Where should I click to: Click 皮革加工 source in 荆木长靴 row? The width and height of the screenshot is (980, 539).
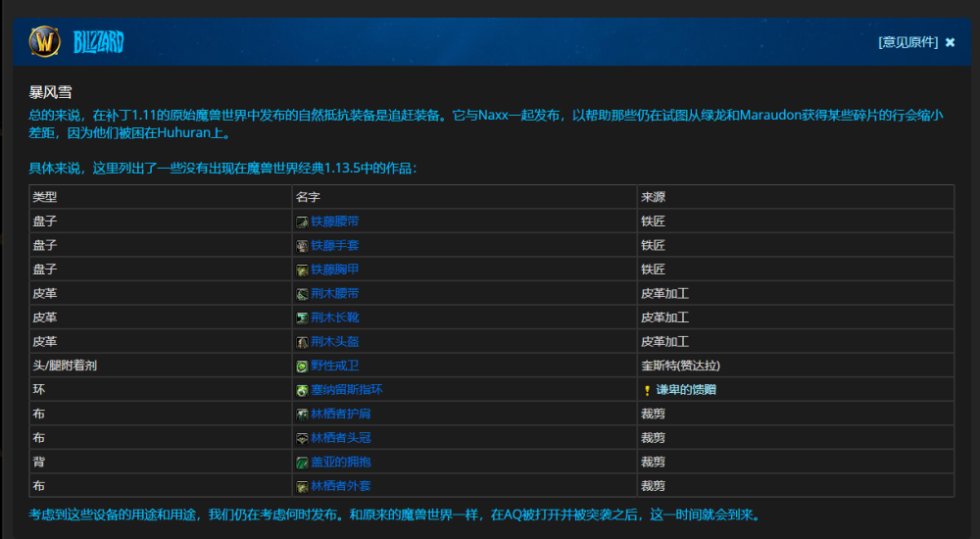665,318
